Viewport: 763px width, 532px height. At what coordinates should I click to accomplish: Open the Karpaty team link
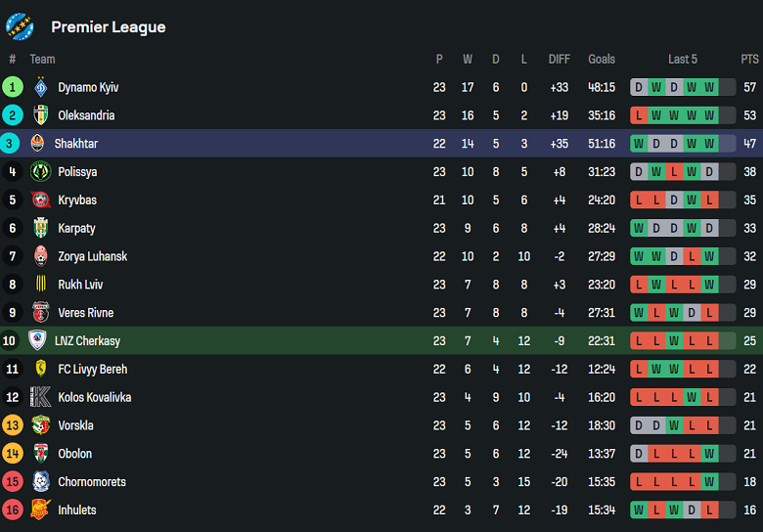tap(76, 229)
